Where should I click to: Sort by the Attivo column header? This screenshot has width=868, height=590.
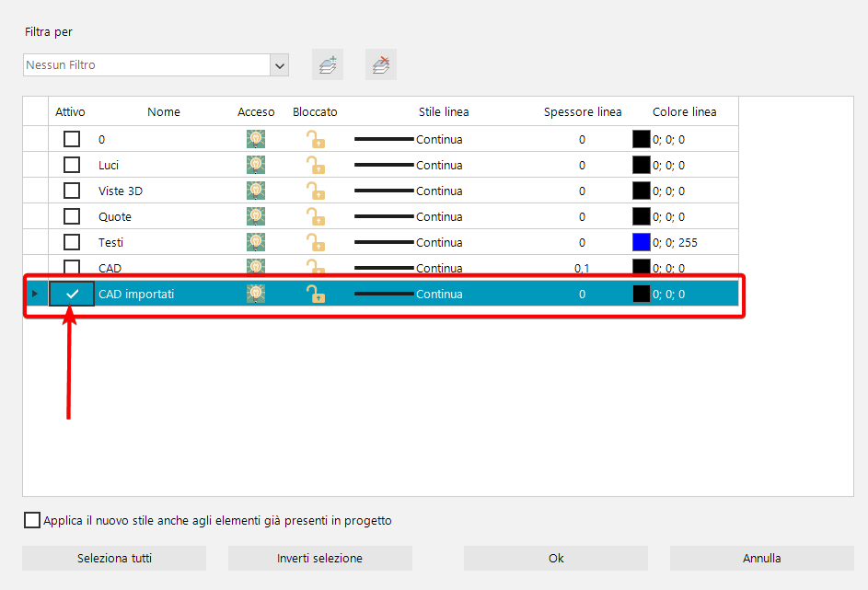[70, 111]
